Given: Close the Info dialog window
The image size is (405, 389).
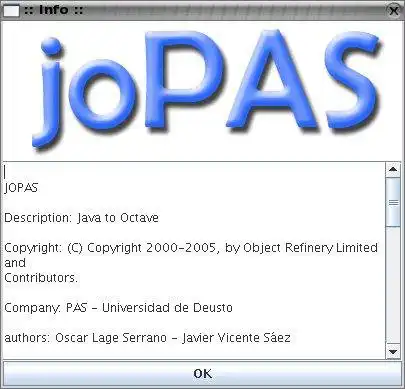Looking at the screenshot, I should (394, 11).
